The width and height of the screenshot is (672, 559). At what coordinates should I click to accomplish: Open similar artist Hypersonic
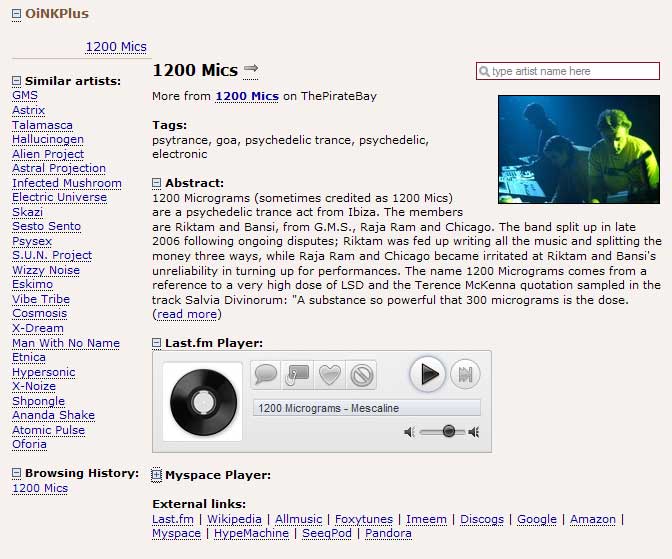click(x=44, y=372)
